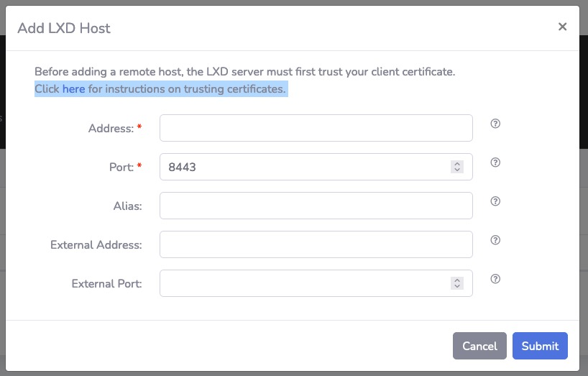
Task: Focus the Address text field
Action: pos(316,128)
